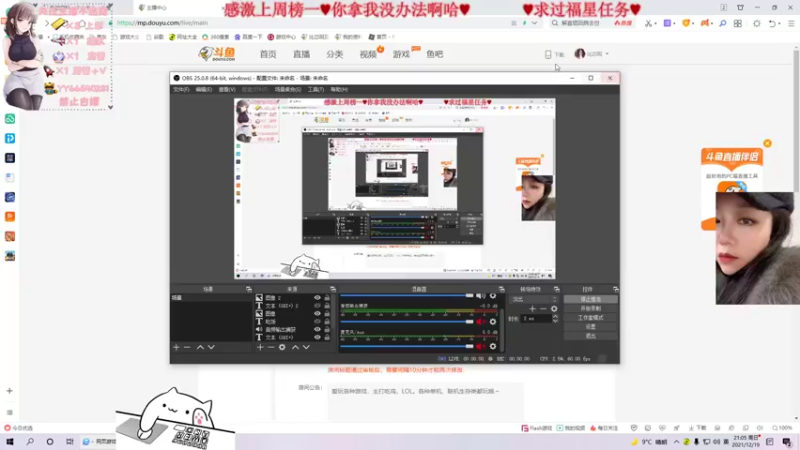Toggle lock on 图像 2 source

click(x=327, y=298)
